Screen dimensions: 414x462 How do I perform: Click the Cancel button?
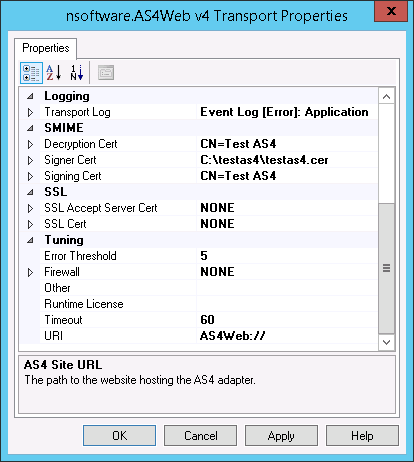coord(200,436)
